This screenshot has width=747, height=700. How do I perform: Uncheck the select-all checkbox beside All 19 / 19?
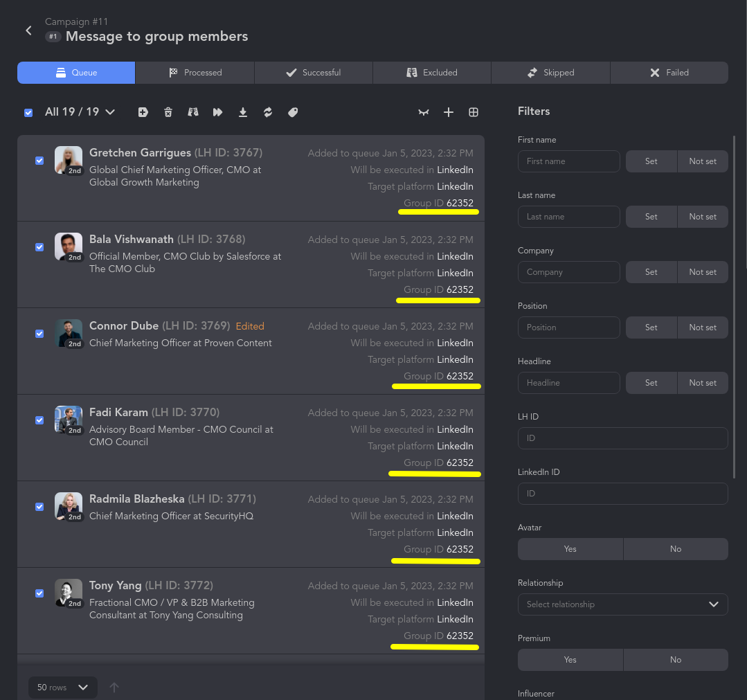click(28, 112)
